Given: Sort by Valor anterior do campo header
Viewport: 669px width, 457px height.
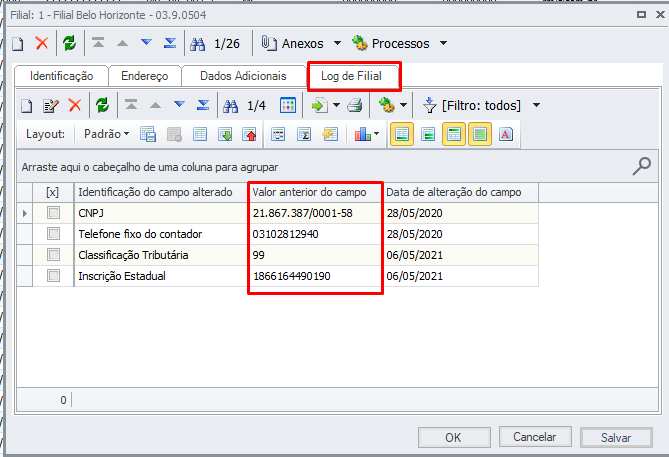Looking at the screenshot, I should [316, 192].
